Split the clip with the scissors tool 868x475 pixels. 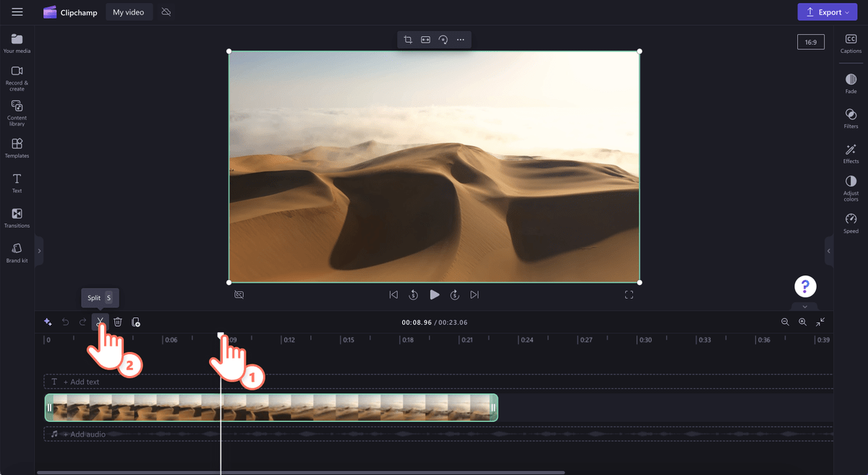100,322
